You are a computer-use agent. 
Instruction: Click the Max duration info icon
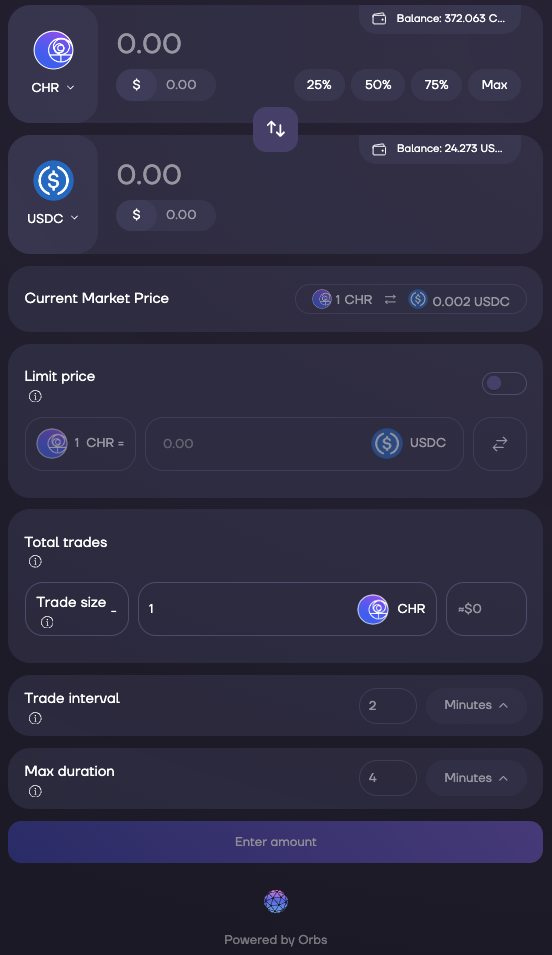point(35,791)
